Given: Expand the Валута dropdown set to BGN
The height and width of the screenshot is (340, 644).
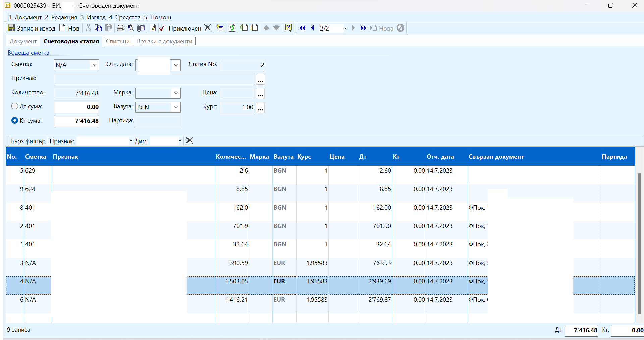Looking at the screenshot, I should (x=176, y=107).
